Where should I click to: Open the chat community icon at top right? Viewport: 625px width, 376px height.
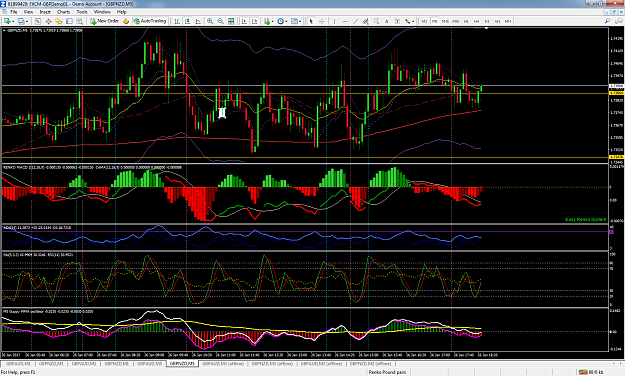[619, 21]
